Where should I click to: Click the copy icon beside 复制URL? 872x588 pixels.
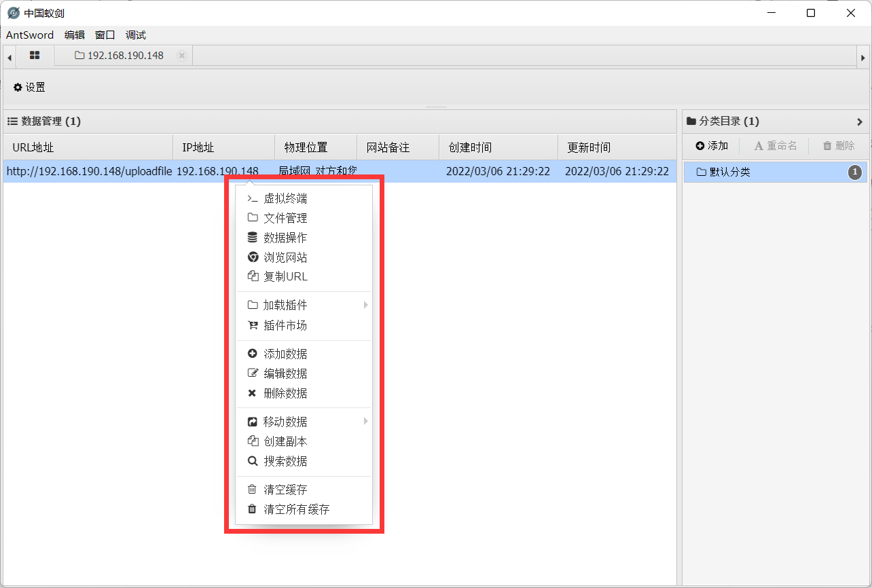click(252, 276)
